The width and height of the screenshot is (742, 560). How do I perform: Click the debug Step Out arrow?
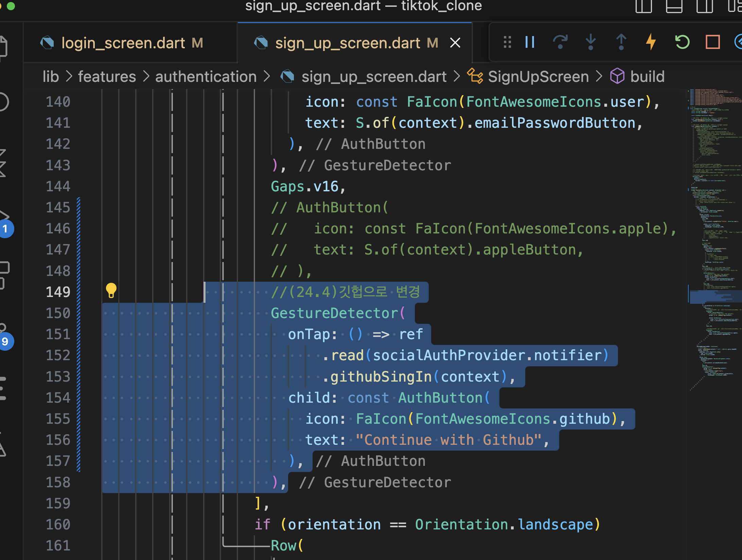coord(621,42)
